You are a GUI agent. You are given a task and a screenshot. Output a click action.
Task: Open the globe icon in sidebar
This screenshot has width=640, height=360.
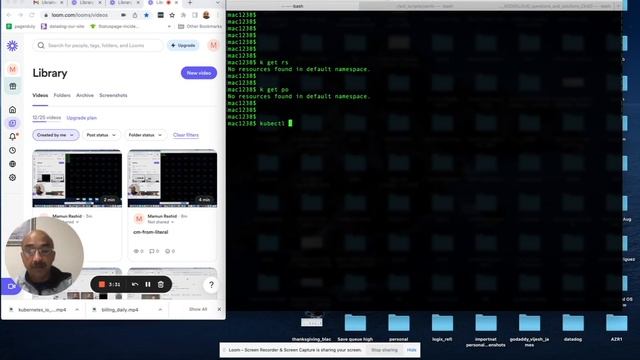[13, 164]
